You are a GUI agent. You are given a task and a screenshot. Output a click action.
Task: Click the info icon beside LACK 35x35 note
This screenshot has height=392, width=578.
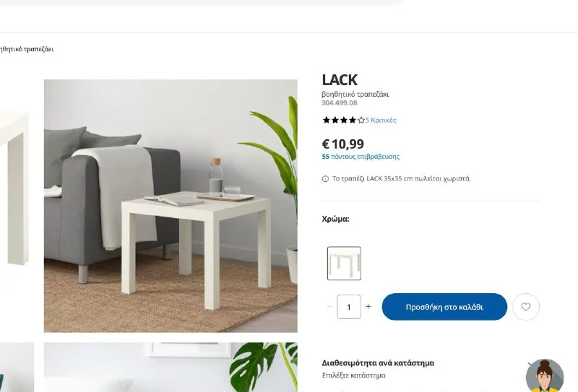pyautogui.click(x=325, y=179)
